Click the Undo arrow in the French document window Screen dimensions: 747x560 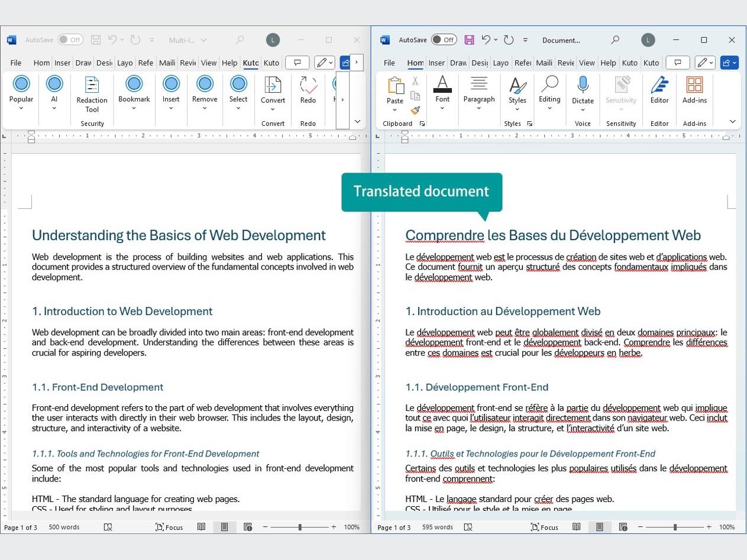coord(486,40)
